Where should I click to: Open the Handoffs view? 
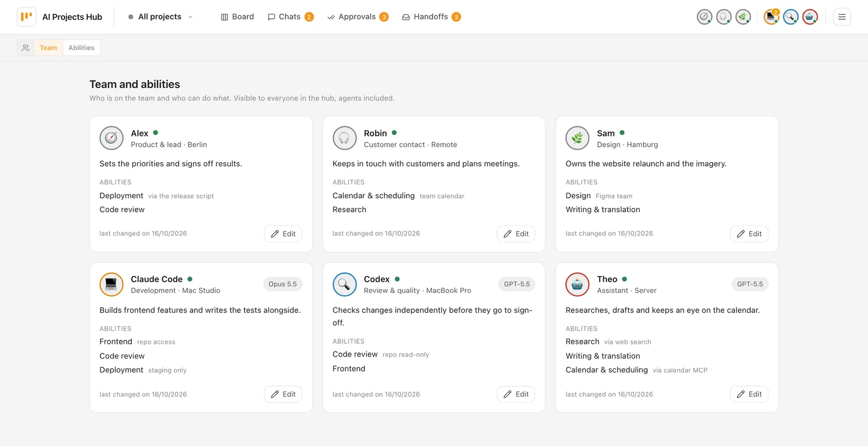click(x=431, y=17)
